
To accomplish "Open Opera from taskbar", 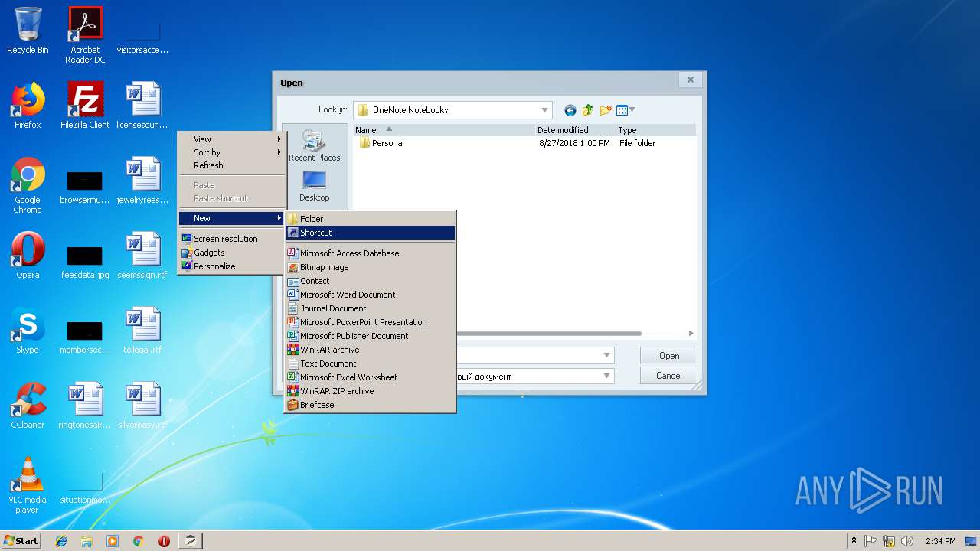I will pyautogui.click(x=164, y=541).
